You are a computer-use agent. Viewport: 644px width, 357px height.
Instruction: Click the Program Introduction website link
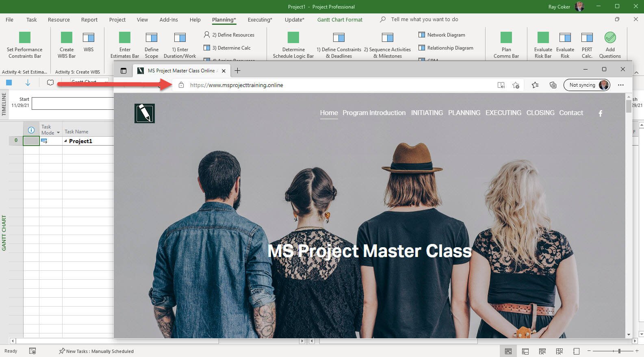[x=374, y=113]
